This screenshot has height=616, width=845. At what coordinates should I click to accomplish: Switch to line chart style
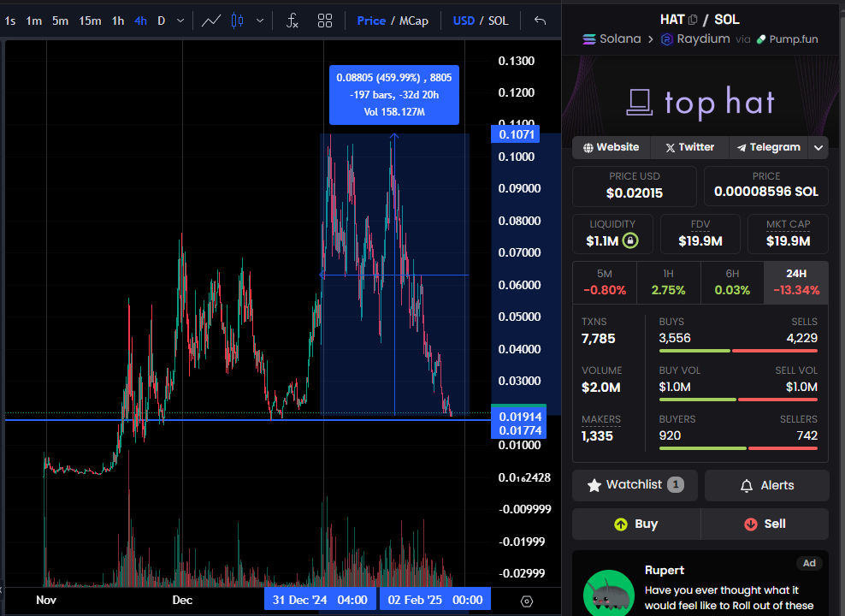point(210,21)
